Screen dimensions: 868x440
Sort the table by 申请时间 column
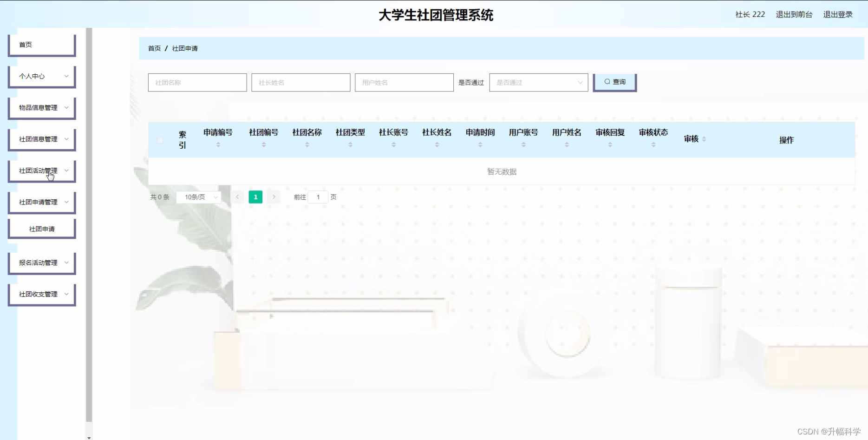(480, 144)
